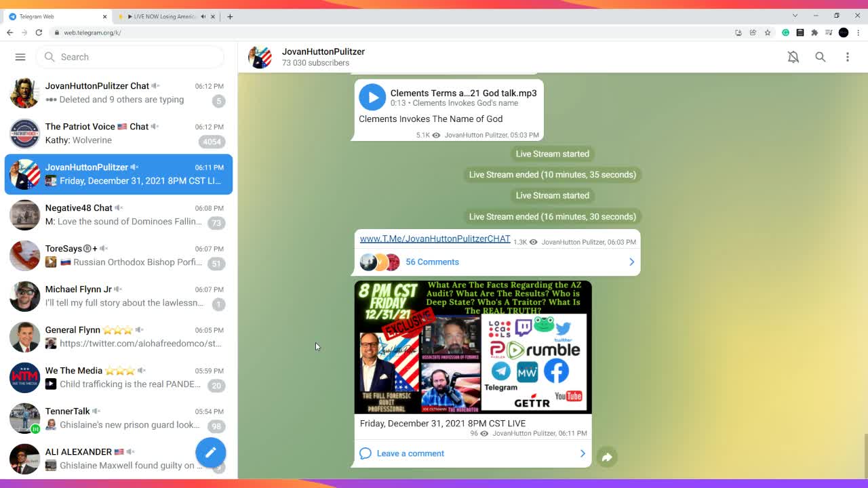868x488 pixels.
Task: Click Leave a comment
Action: [x=410, y=453]
